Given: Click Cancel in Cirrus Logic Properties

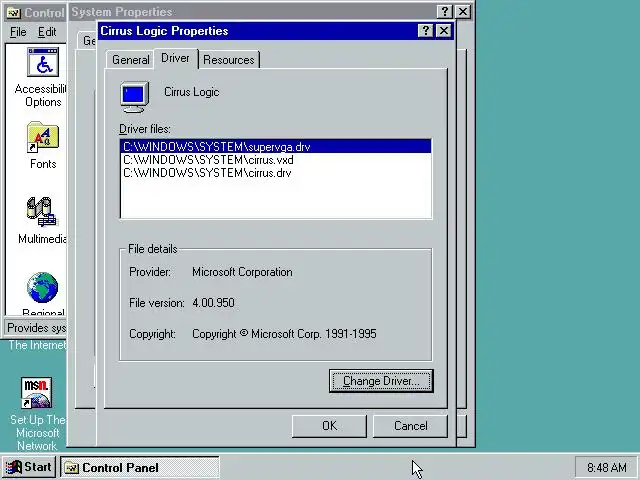Looking at the screenshot, I should point(410,426).
